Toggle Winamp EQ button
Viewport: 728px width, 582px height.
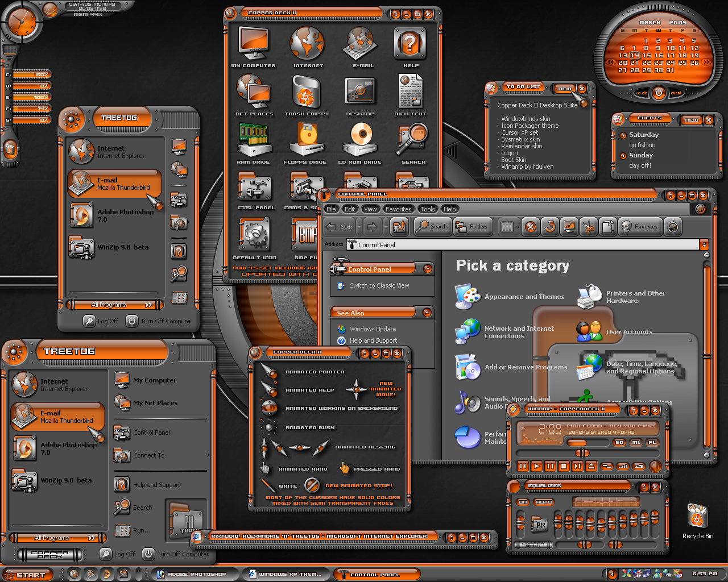(619, 442)
